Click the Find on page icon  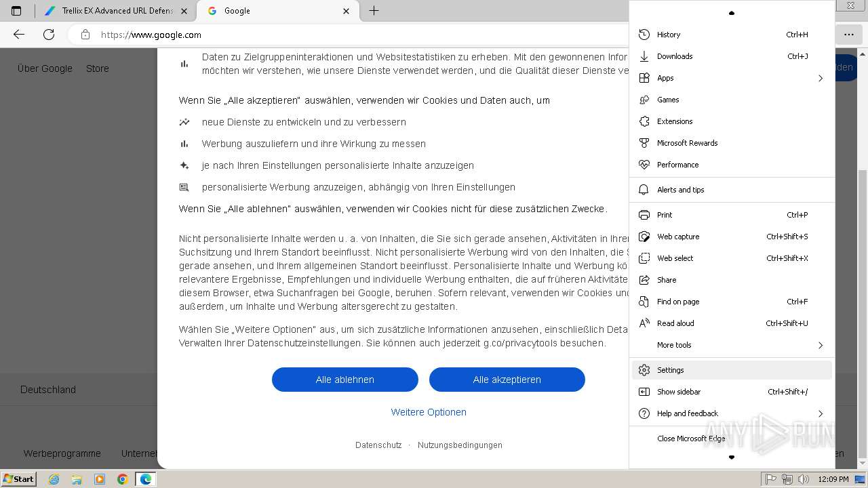(644, 302)
